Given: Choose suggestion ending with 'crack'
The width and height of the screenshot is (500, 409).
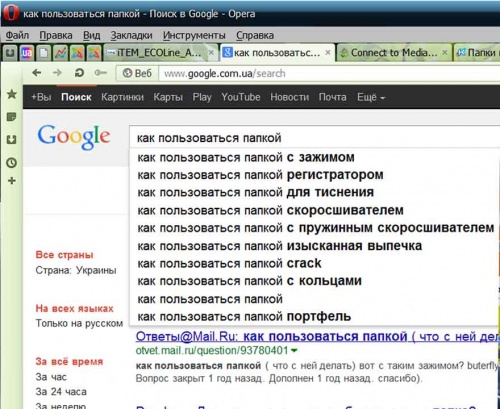Looking at the screenshot, I should 315,263.
